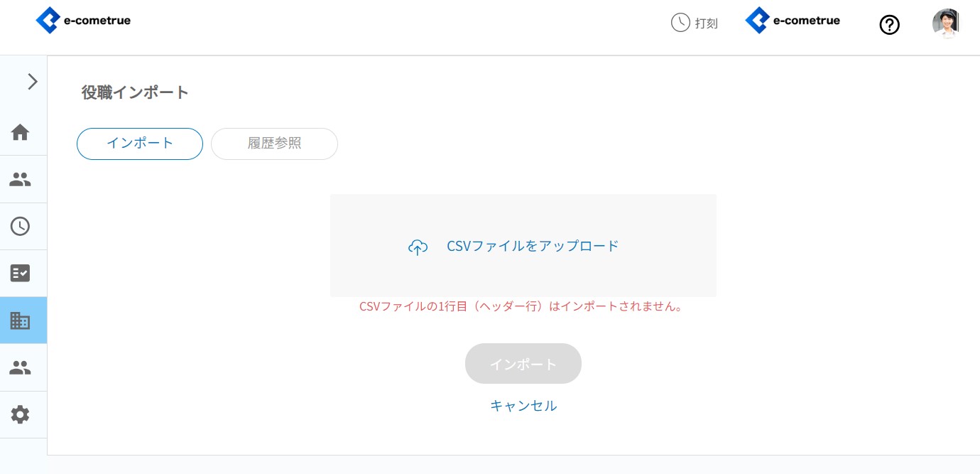
Task: Select the インポート tab
Action: 140,144
